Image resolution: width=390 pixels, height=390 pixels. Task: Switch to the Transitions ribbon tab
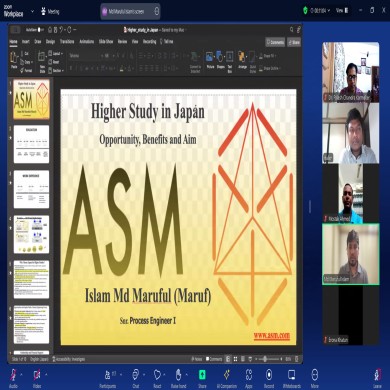(x=67, y=42)
